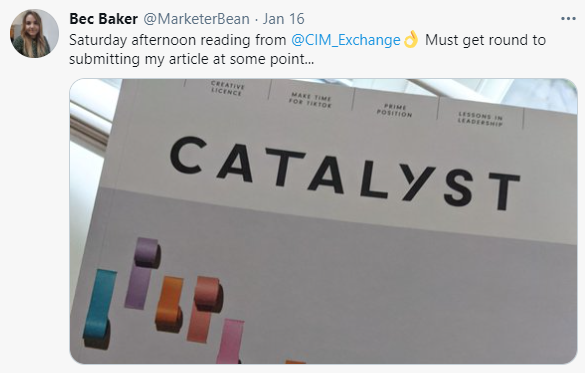Viewport: 585px width, 373px height.
Task: Click Creative Licence heading on magazine cover
Action: (x=227, y=88)
